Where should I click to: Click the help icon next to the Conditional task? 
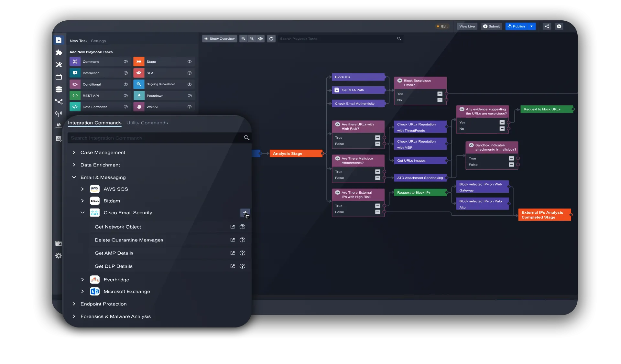[x=126, y=84]
